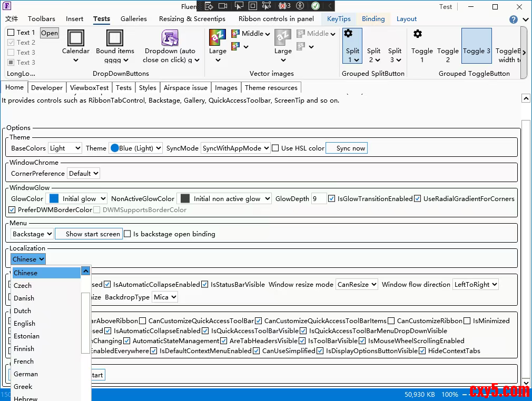
Task: Expand the Window resize mode dropdown
Action: coord(357,285)
